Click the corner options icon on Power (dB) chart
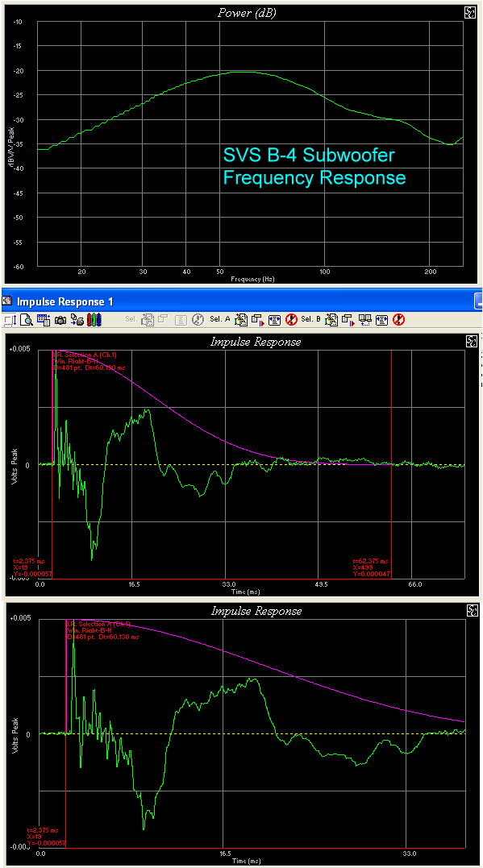483x868 pixels. 472,14
